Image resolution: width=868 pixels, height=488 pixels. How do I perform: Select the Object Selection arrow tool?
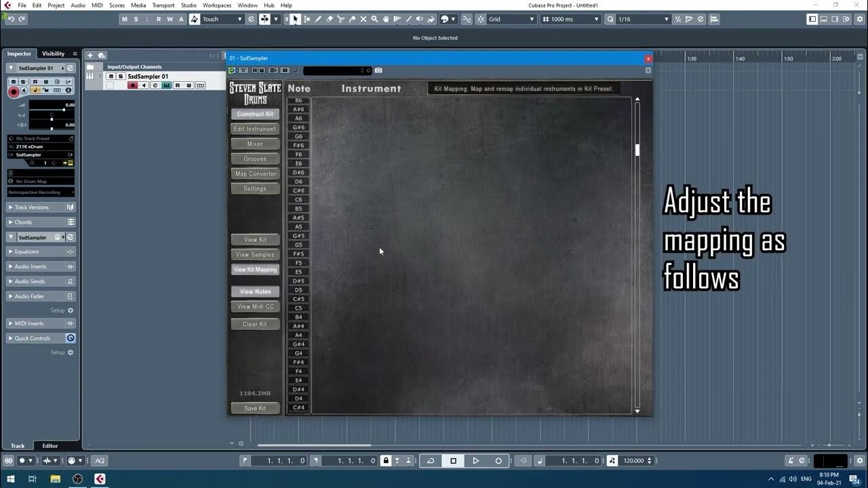[x=295, y=19]
